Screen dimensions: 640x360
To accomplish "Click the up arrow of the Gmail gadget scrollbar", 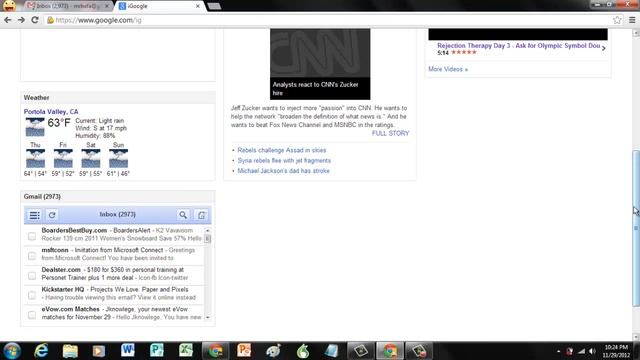I will coord(207,231).
